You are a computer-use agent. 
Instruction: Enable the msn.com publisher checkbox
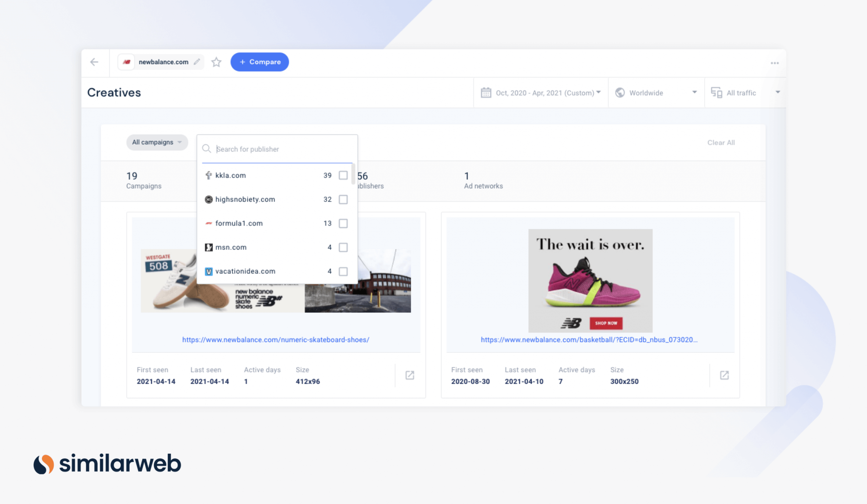[343, 247]
